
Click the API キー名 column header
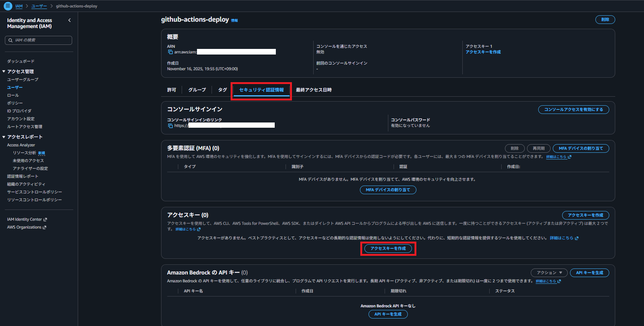193,291
